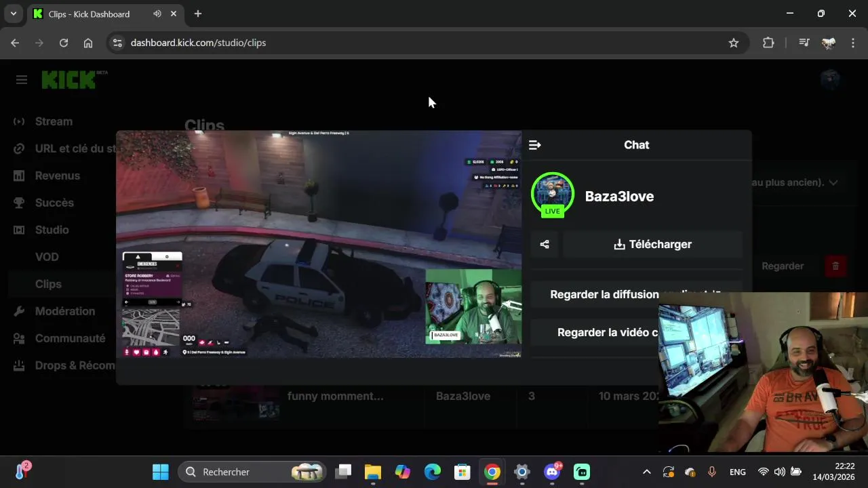Click the 10 mars date cell

pos(629,396)
